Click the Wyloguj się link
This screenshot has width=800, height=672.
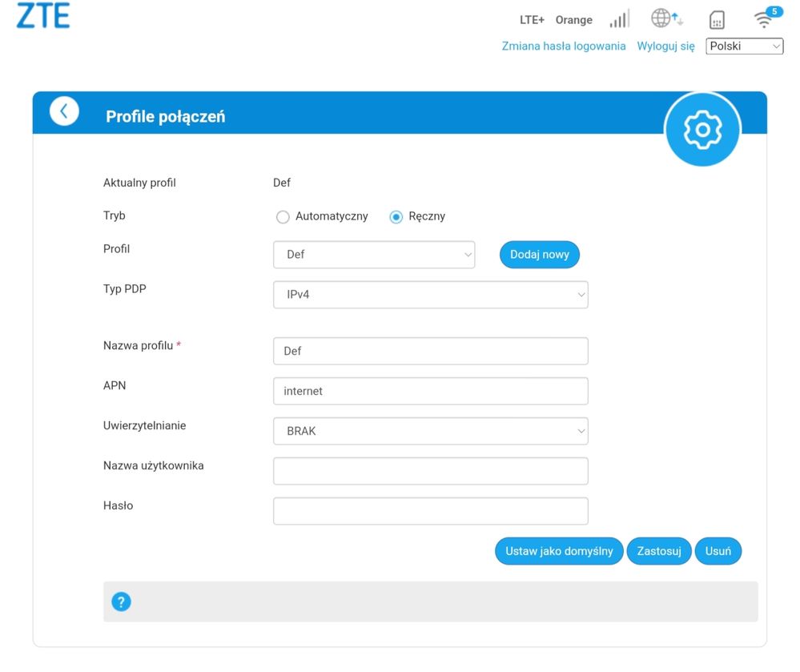[665, 46]
